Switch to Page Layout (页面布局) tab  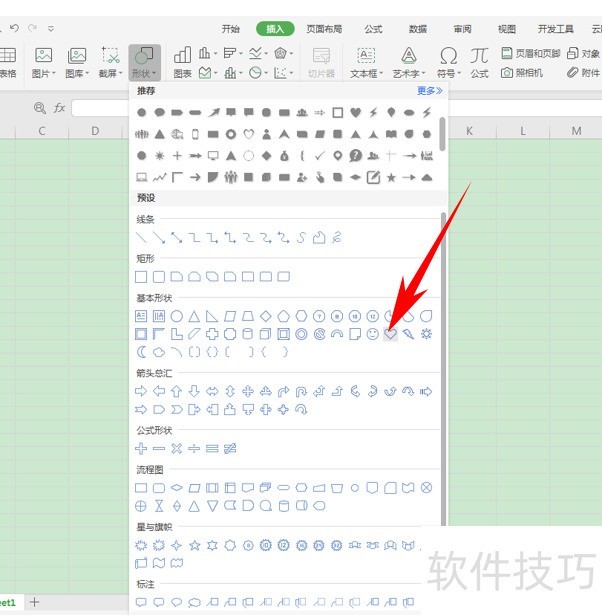pos(324,29)
